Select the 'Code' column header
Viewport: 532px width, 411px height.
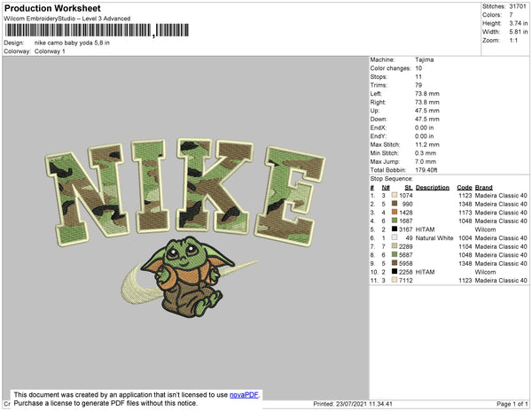(465, 188)
